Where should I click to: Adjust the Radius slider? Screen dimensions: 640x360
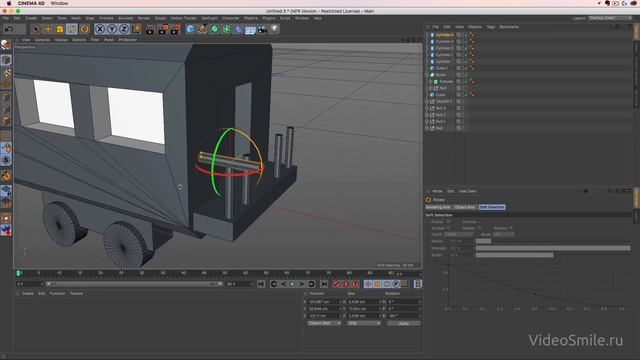tap(553, 241)
